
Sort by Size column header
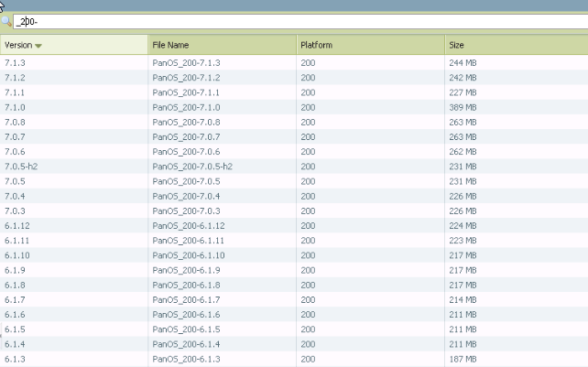[x=517, y=45]
